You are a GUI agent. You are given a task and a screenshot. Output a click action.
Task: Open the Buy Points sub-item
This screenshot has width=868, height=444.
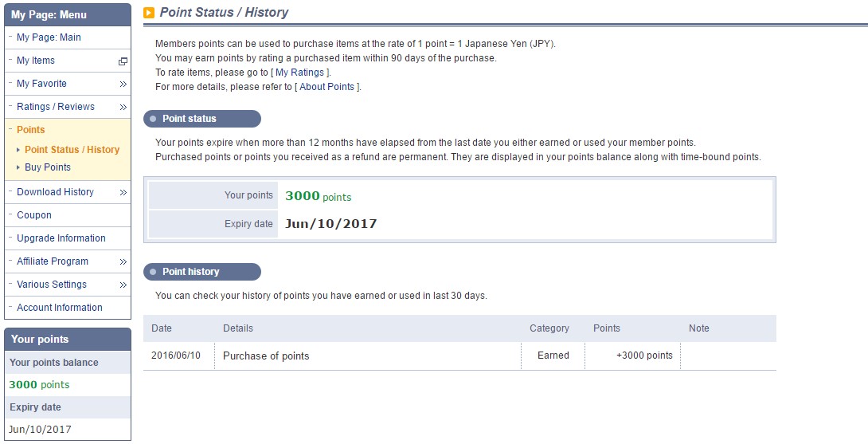point(48,167)
